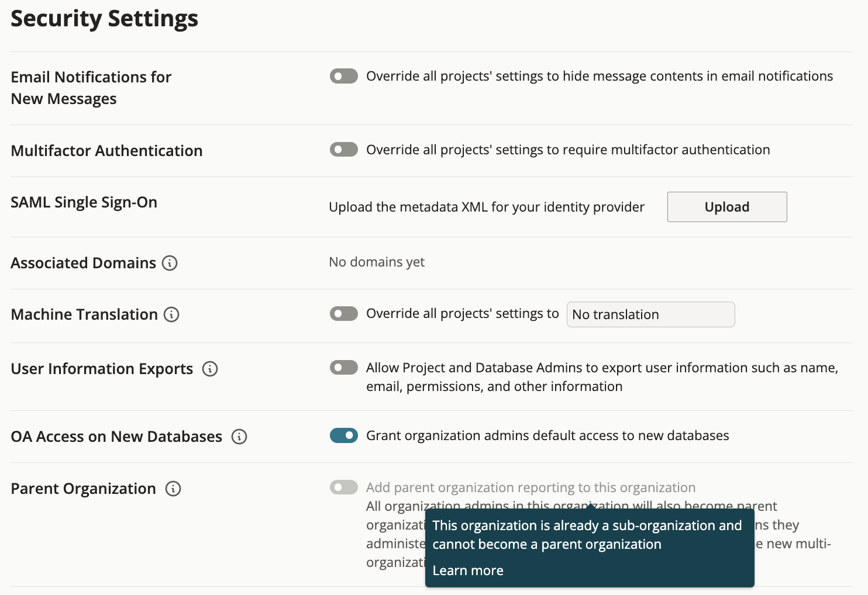The width and height of the screenshot is (868, 595).
Task: Toggle the Multifactor Authentication override switch
Action: (343, 150)
